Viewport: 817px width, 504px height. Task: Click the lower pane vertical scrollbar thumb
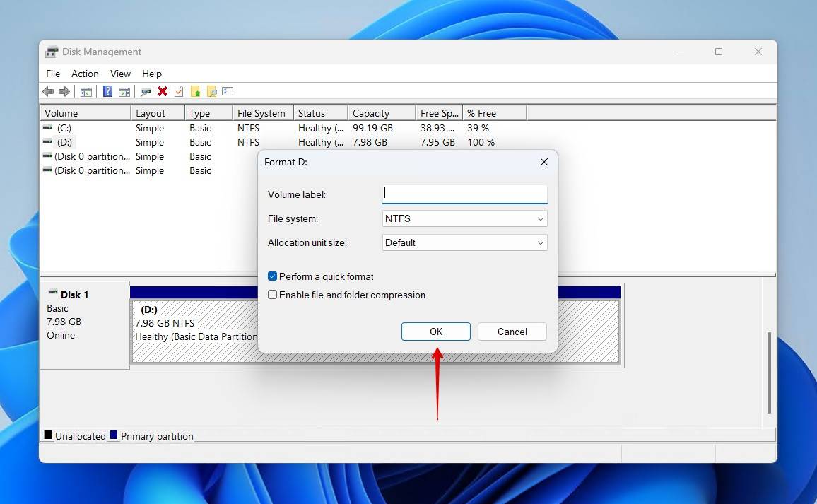[x=769, y=372]
